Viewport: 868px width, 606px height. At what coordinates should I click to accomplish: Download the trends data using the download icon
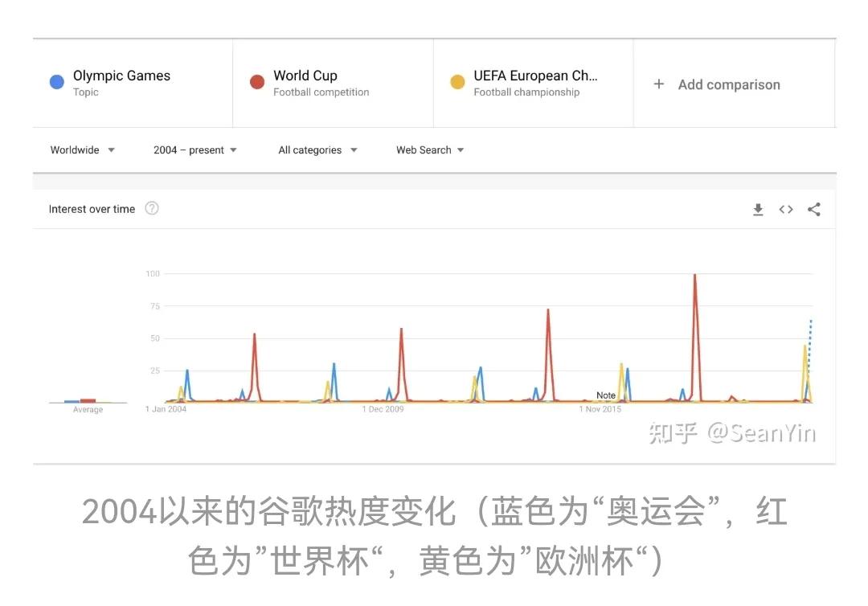757,209
